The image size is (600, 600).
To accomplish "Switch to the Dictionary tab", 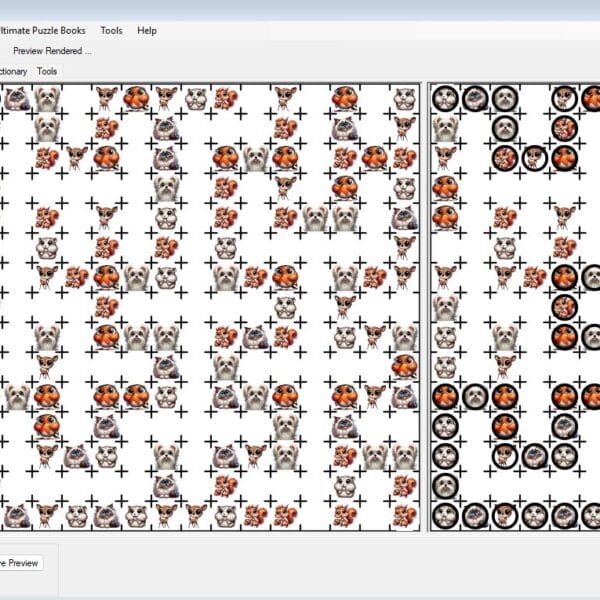I will [x=12, y=71].
